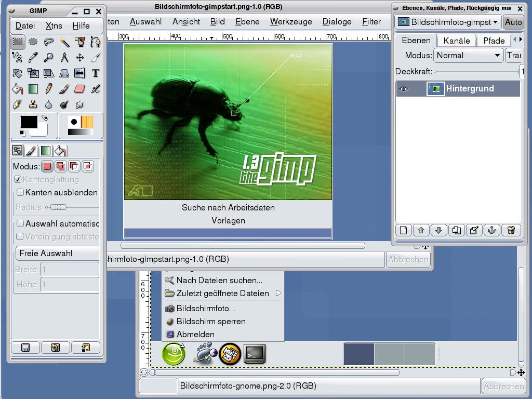Select the Shear tool
The image size is (532, 399).
tap(48, 73)
